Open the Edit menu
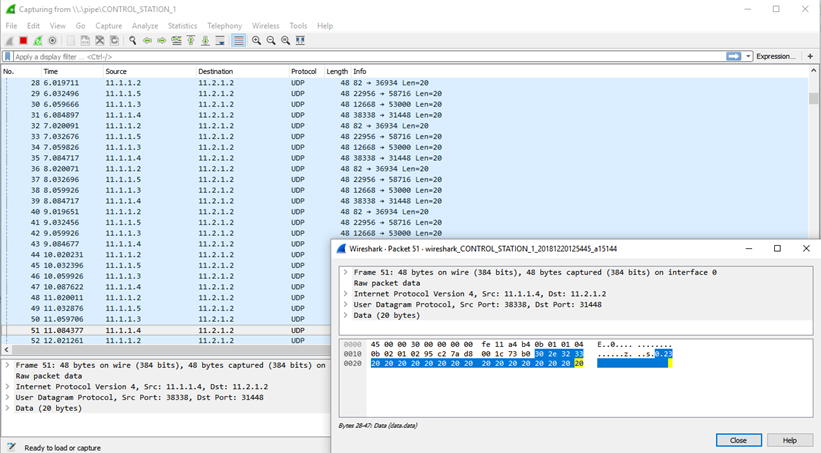 point(34,26)
